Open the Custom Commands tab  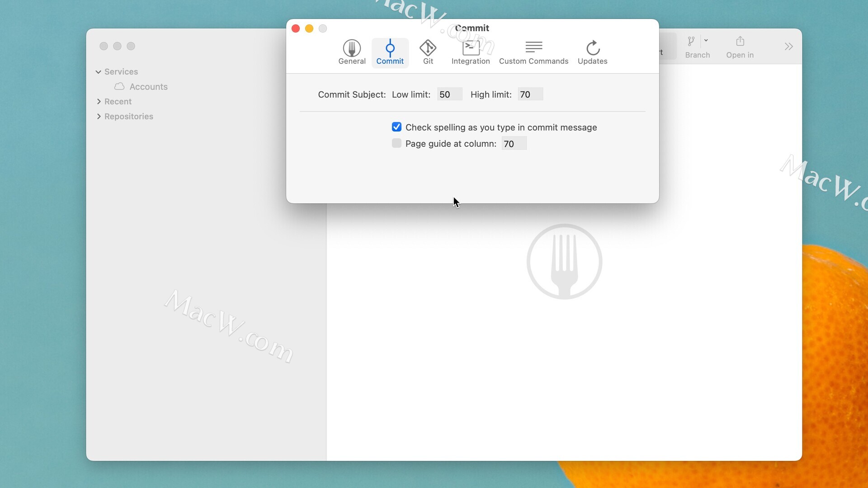click(x=533, y=52)
